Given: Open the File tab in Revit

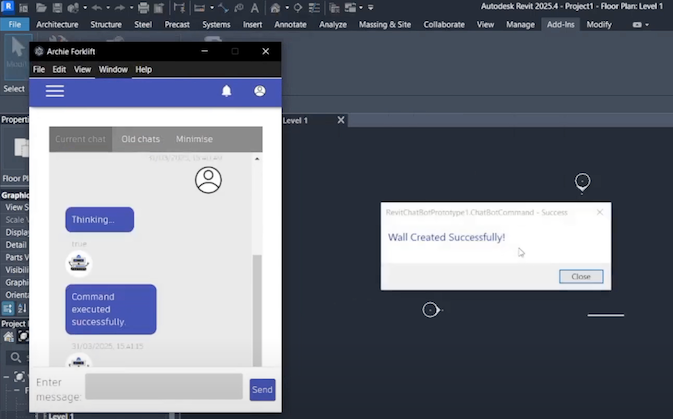Looking at the screenshot, I should [15, 24].
